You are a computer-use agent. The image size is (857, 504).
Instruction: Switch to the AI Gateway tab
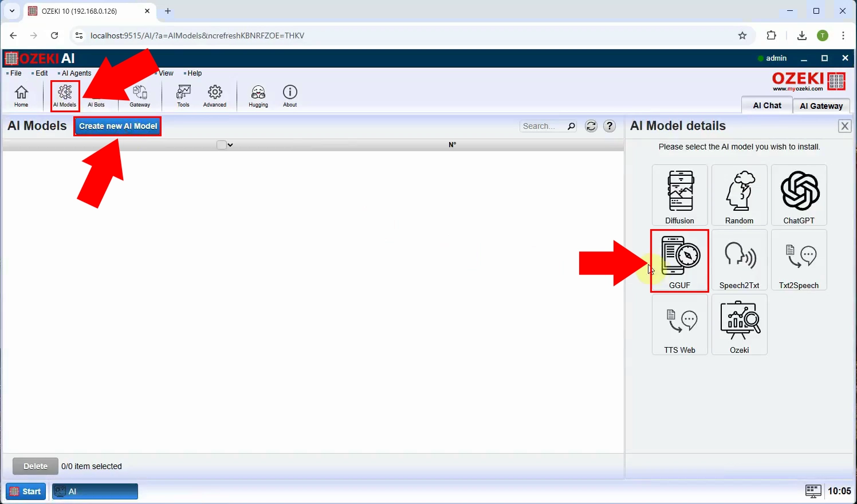click(821, 105)
